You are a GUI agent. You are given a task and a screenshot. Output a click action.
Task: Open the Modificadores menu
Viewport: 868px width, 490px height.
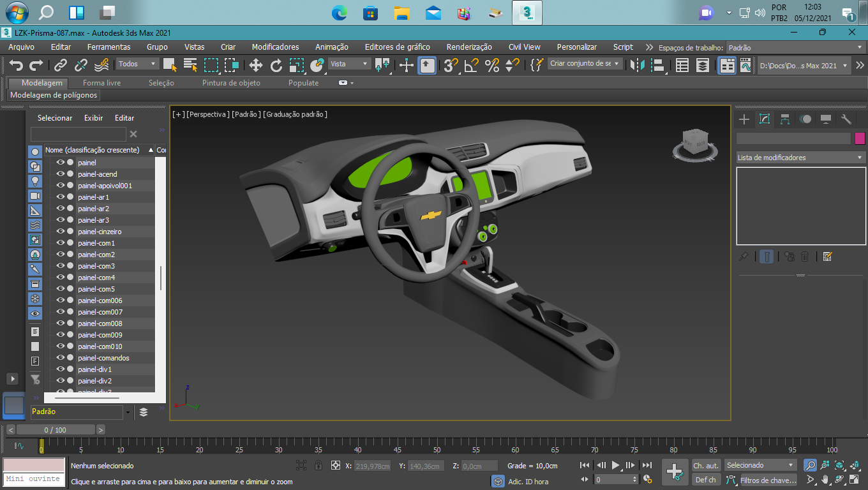pos(275,47)
